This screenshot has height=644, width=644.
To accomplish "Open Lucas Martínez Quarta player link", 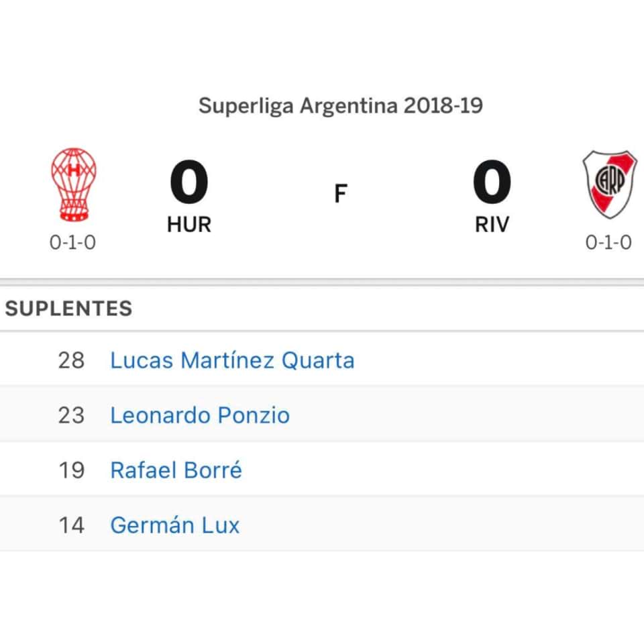I will click(232, 360).
